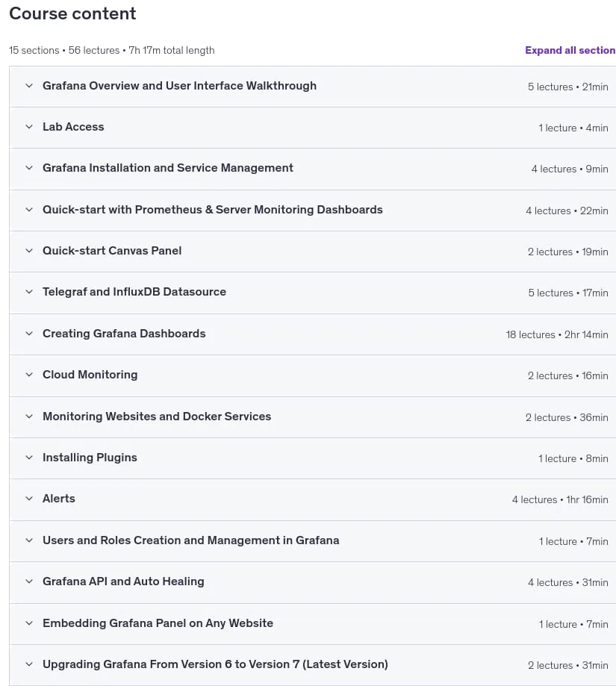616x686 pixels.
Task: Expand Users and Roles Creation chevron
Action: [x=29, y=540]
